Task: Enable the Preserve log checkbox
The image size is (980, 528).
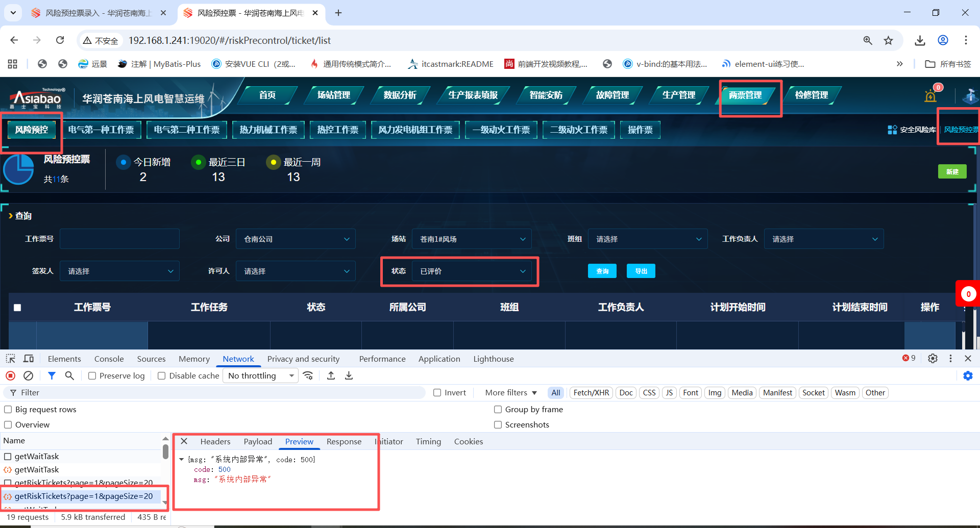Action: [92, 376]
